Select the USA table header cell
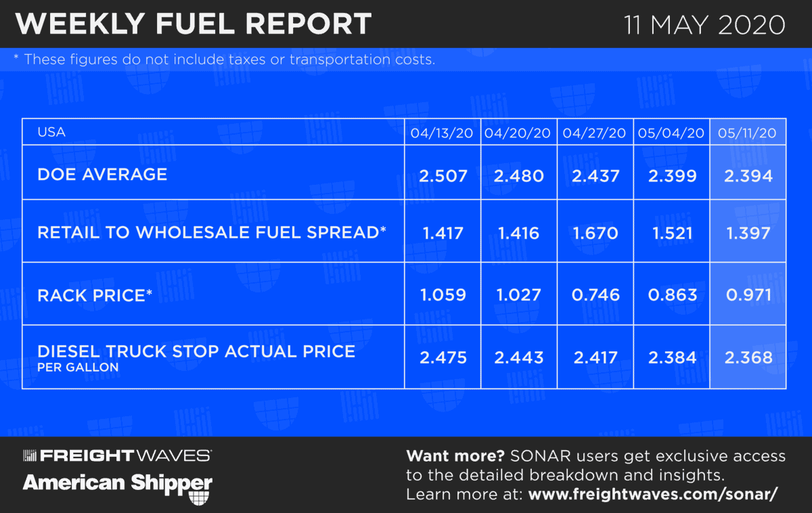This screenshot has width=812, height=513. [51, 132]
